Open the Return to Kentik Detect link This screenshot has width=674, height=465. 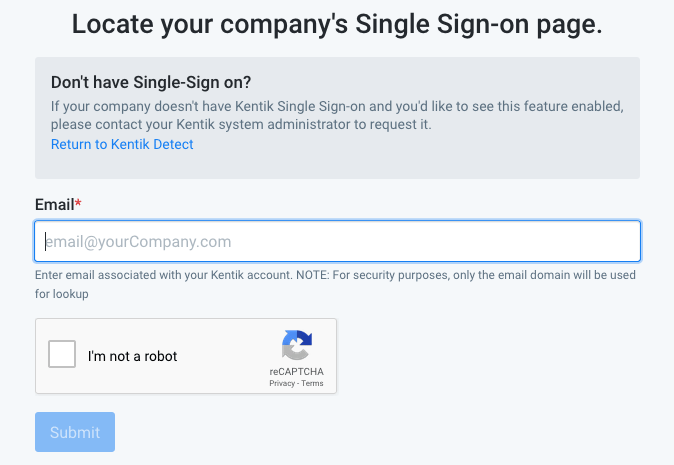coord(122,144)
